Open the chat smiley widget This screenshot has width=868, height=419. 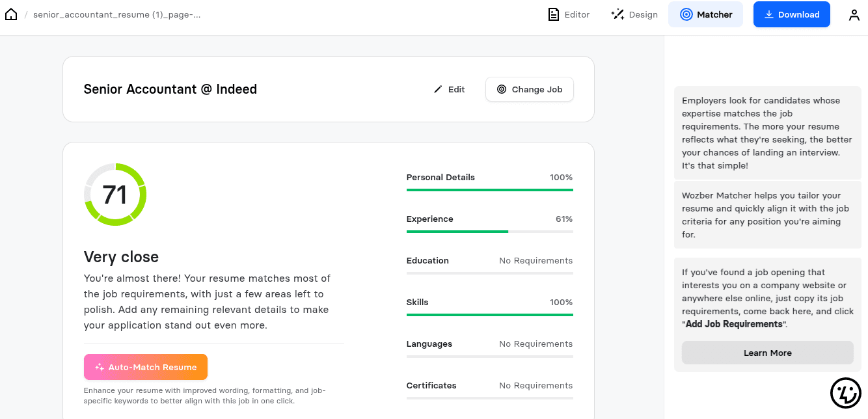coord(846,393)
